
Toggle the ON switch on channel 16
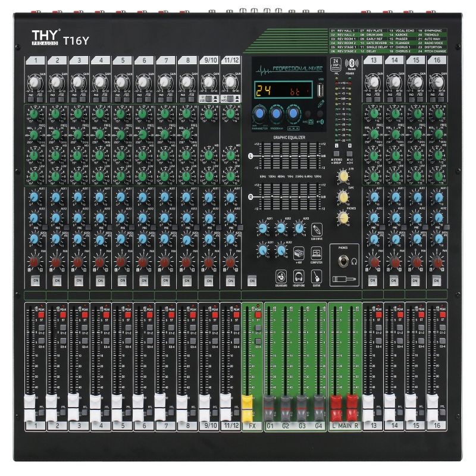pos(438,280)
